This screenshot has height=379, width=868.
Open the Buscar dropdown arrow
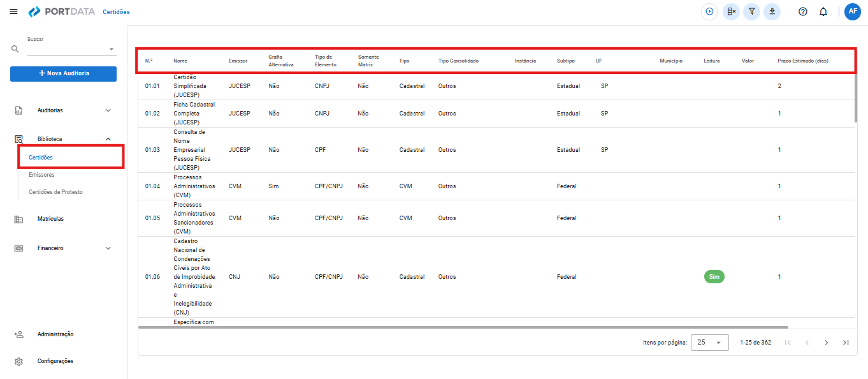coord(112,49)
